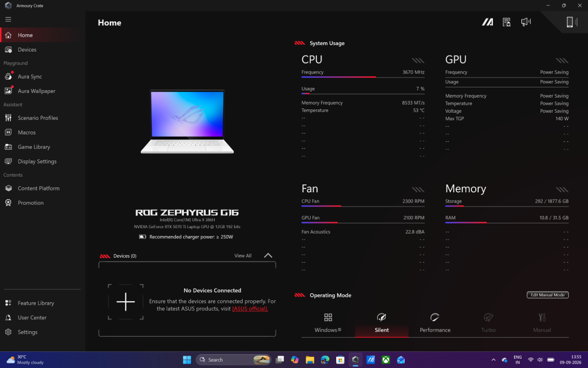
Task: Click View All for devices
Action: 243,256
